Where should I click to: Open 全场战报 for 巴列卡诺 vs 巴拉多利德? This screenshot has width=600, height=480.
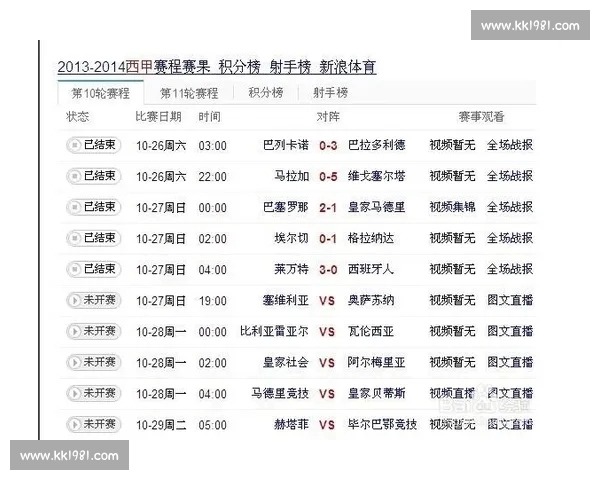(510, 145)
